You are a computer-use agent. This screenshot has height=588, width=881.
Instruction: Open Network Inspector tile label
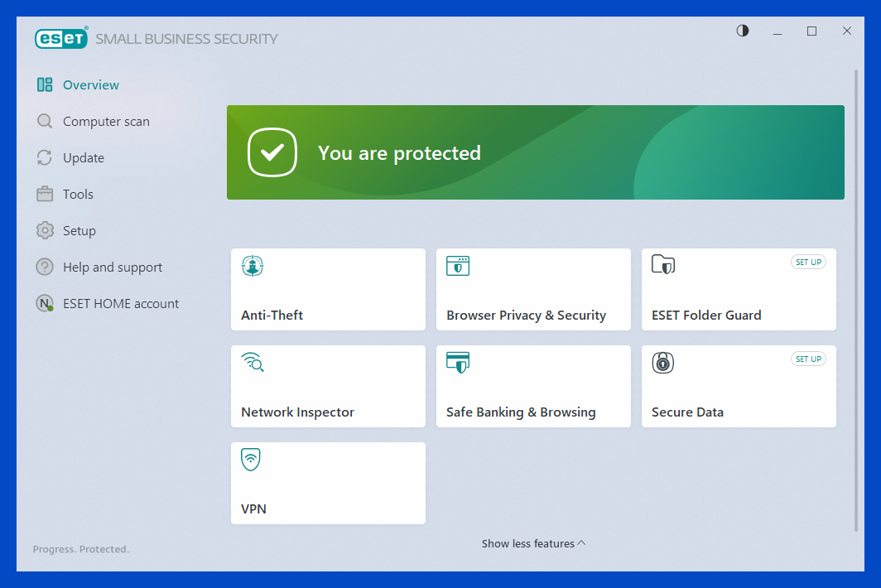pos(298,412)
